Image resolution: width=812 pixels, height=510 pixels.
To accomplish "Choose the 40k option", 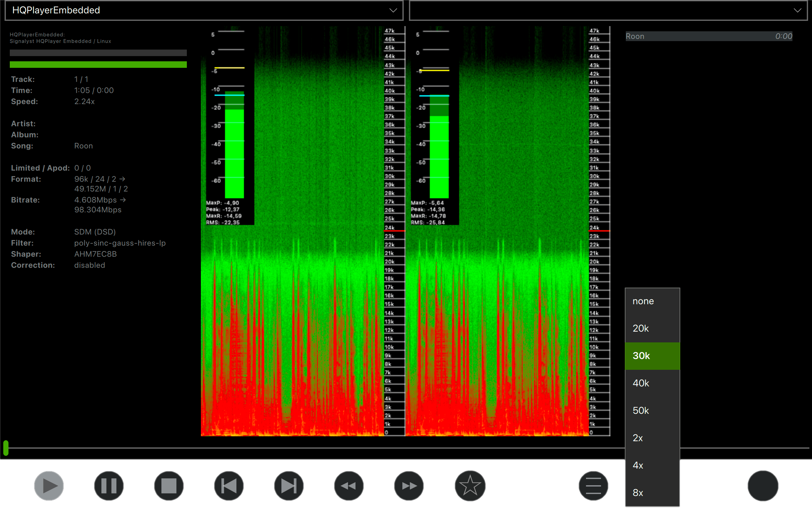I will [x=653, y=383].
